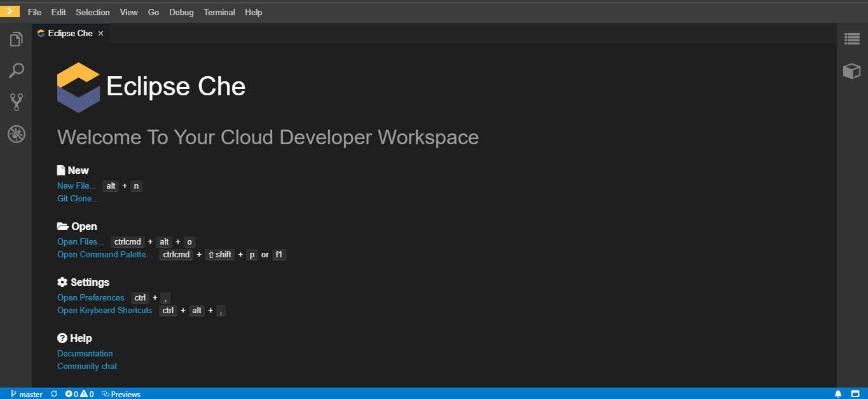Screen dimensions: 868x399
Task: Click the 'f1' key badge
Action: (x=280, y=255)
